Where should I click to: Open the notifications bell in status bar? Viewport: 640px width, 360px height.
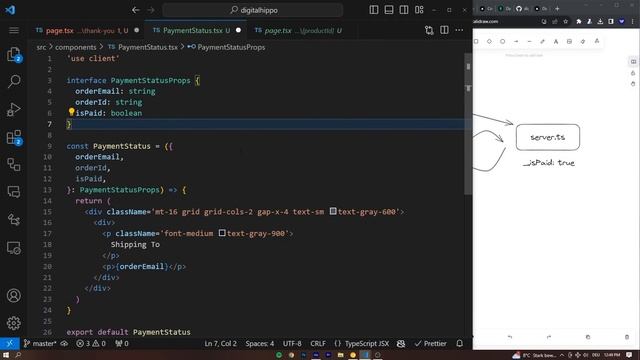coord(460,343)
